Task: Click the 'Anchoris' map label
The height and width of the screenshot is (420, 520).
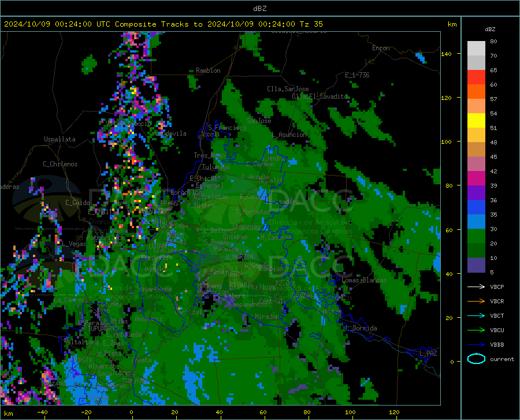Action: (x=148, y=319)
